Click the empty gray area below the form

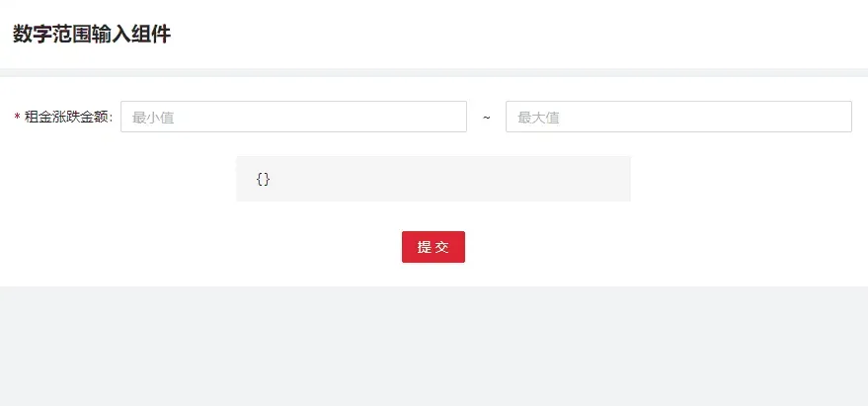pos(434,346)
